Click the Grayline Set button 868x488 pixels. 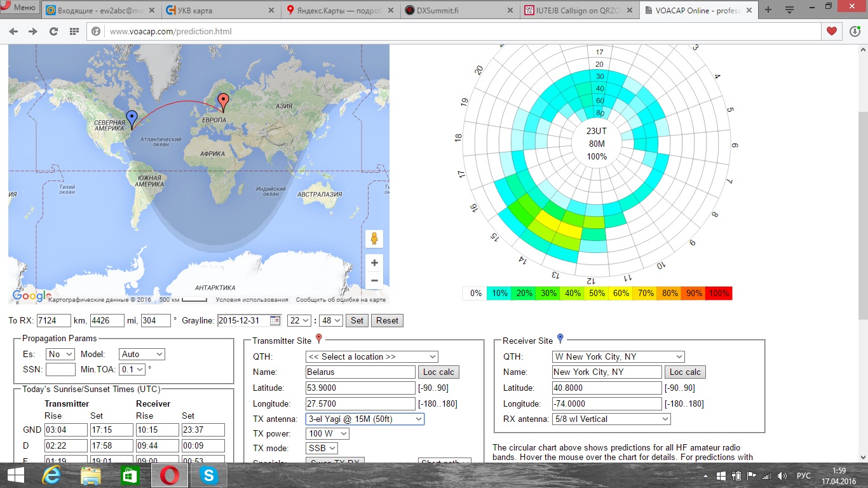click(357, 320)
